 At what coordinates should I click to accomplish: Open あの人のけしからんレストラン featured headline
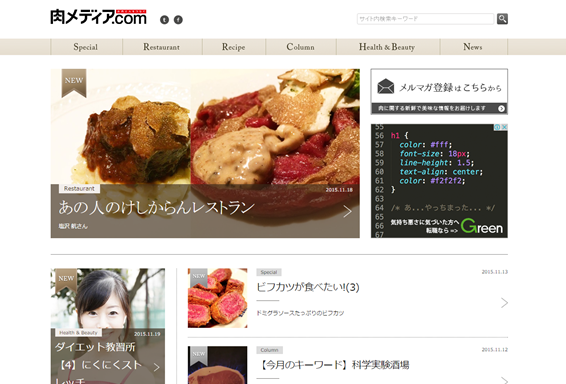point(156,208)
